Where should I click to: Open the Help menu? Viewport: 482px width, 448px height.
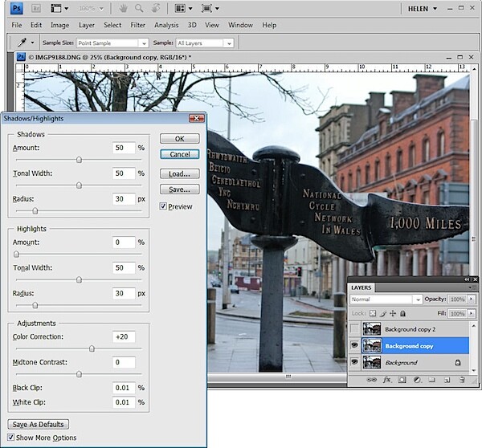pos(269,25)
